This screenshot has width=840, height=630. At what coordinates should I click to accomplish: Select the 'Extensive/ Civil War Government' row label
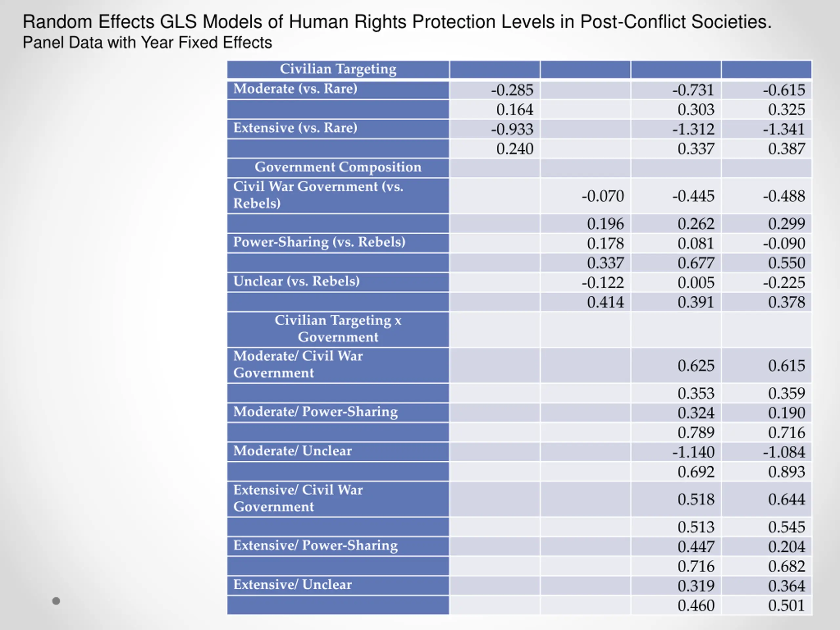point(298,498)
